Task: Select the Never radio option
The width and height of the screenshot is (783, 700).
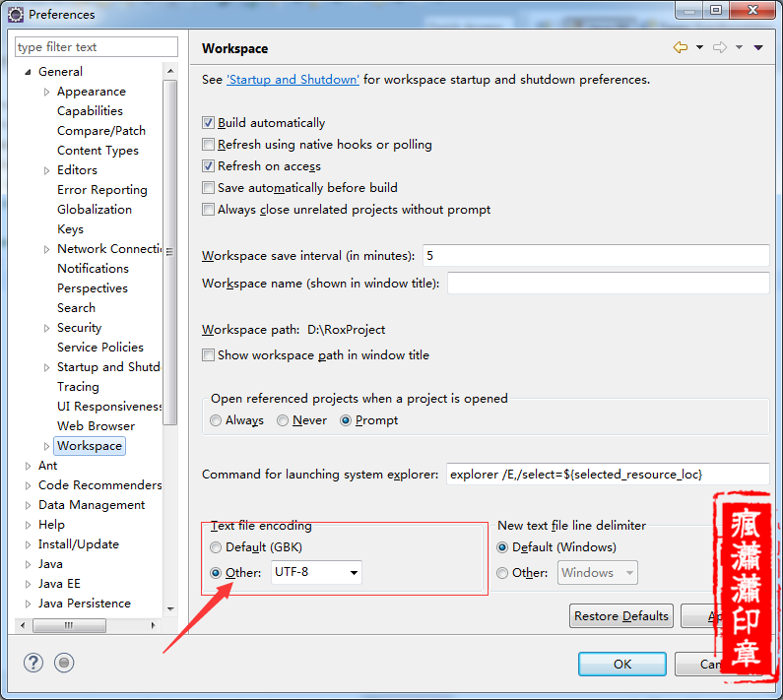Action: click(283, 420)
